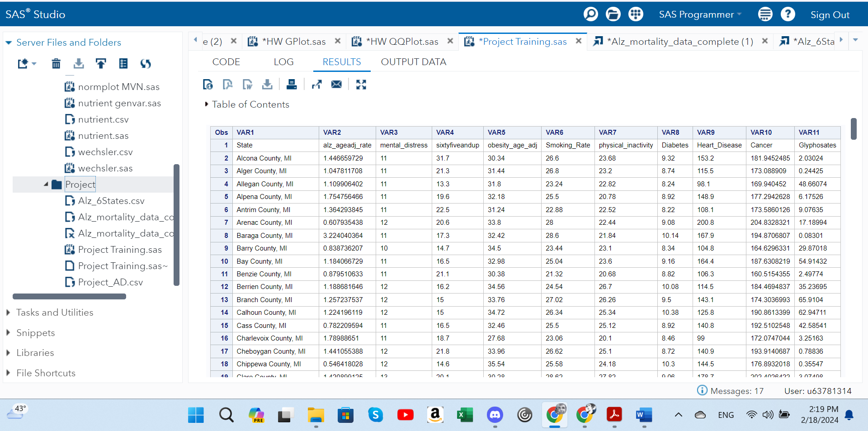Switch to the LOG tab
The image size is (868, 431).
click(283, 62)
